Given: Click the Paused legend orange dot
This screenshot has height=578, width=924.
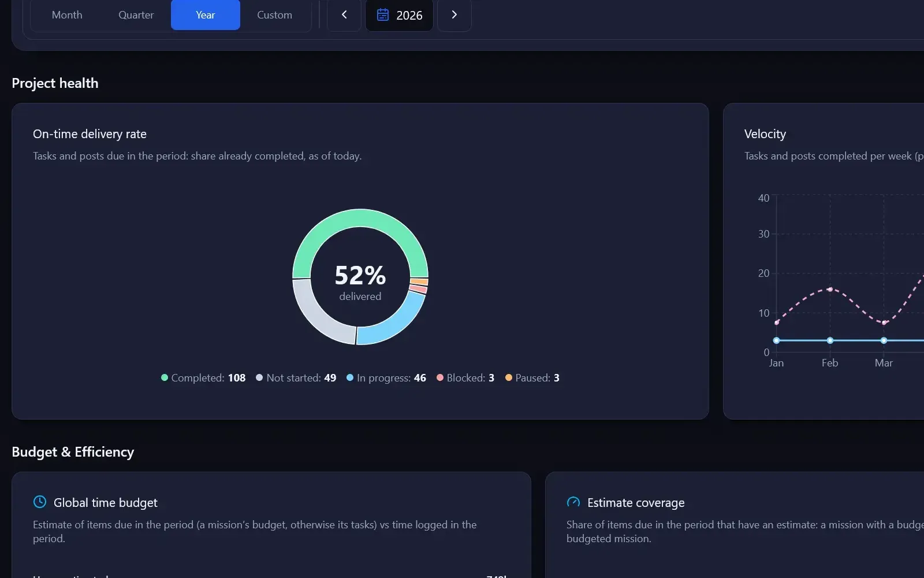Looking at the screenshot, I should pyautogui.click(x=509, y=377).
